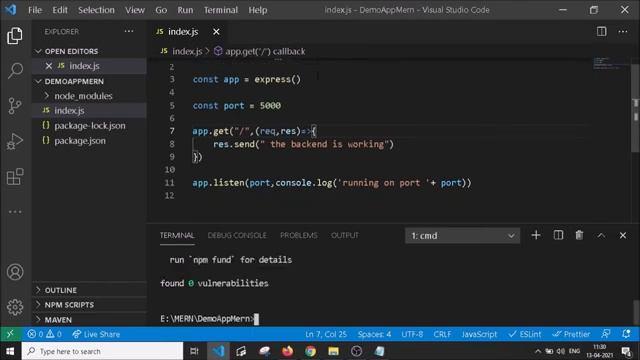Screen dimensions: 640x360
Task: Show errors and warnings count in status bar
Action: [44, 334]
